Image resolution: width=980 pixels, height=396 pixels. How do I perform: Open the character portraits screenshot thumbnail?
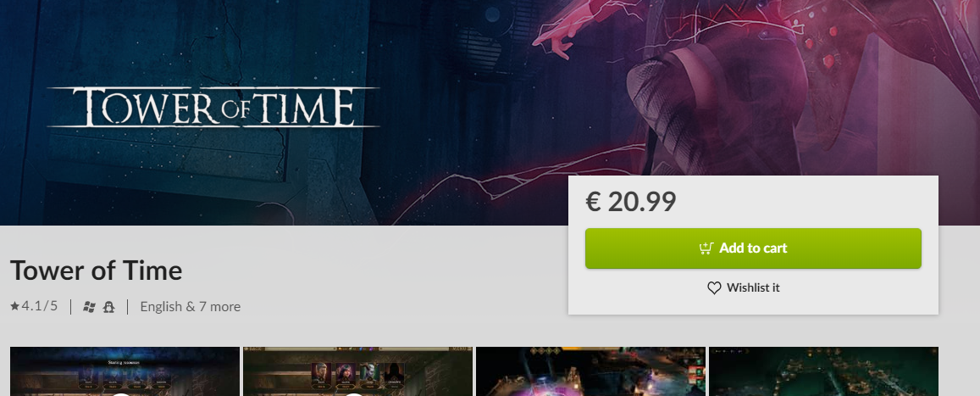pyautogui.click(x=357, y=371)
